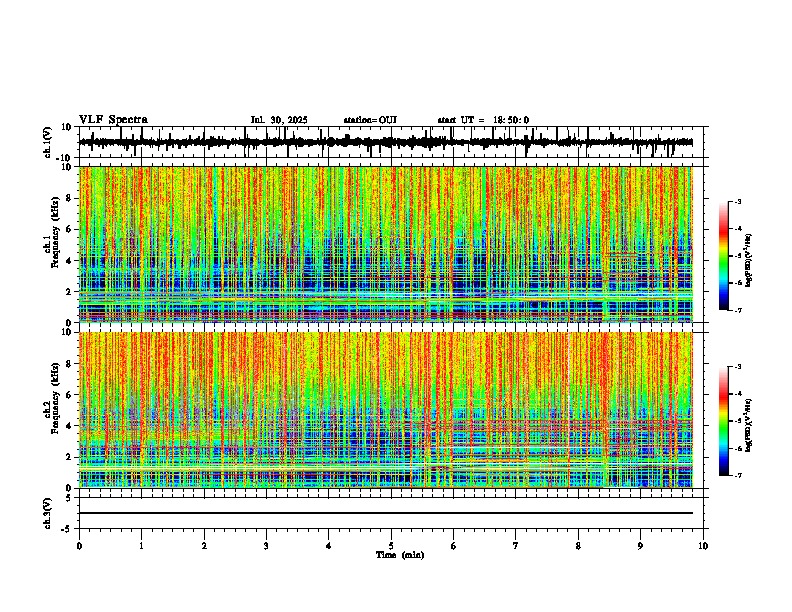Click the "-3" tick on the ch.2 colorbar
This screenshot has width=792, height=612.
click(x=738, y=367)
